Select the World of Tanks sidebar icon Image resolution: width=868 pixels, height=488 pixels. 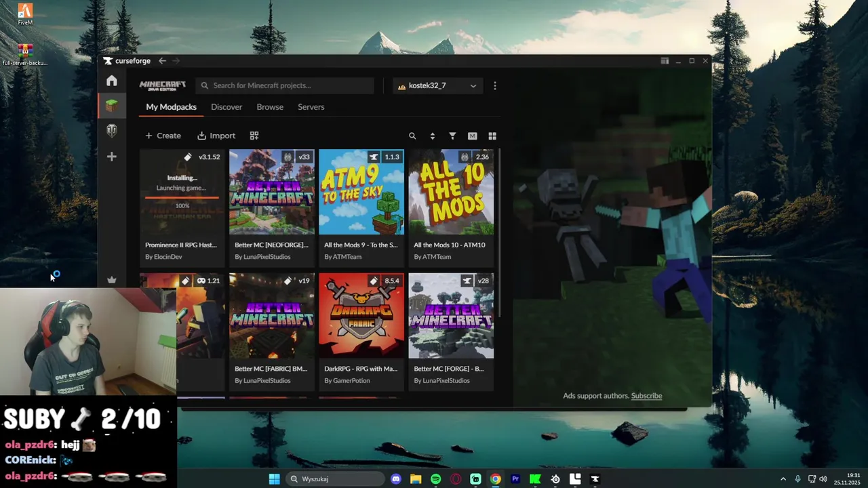tap(112, 130)
